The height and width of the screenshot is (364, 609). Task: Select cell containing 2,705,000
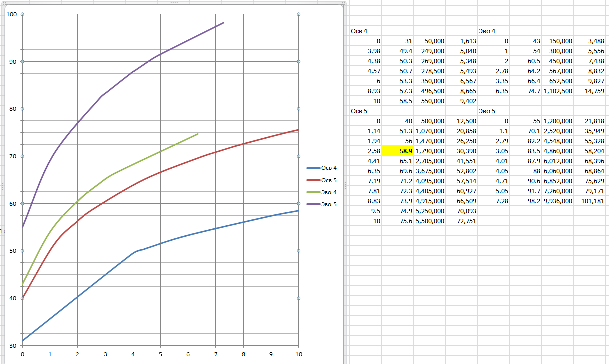pos(430,161)
